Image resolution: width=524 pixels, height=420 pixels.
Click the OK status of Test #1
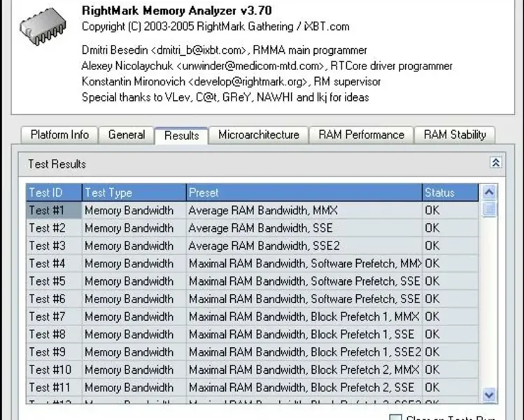pos(450,210)
